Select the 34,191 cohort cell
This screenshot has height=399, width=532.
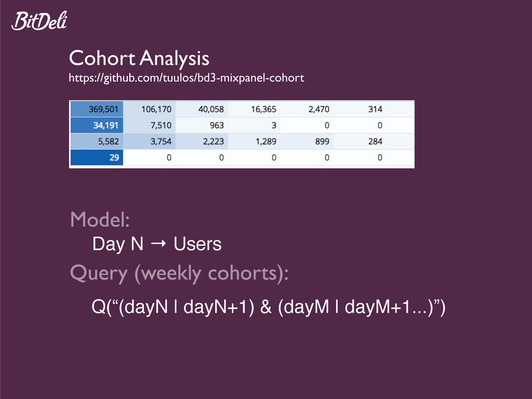click(97, 125)
